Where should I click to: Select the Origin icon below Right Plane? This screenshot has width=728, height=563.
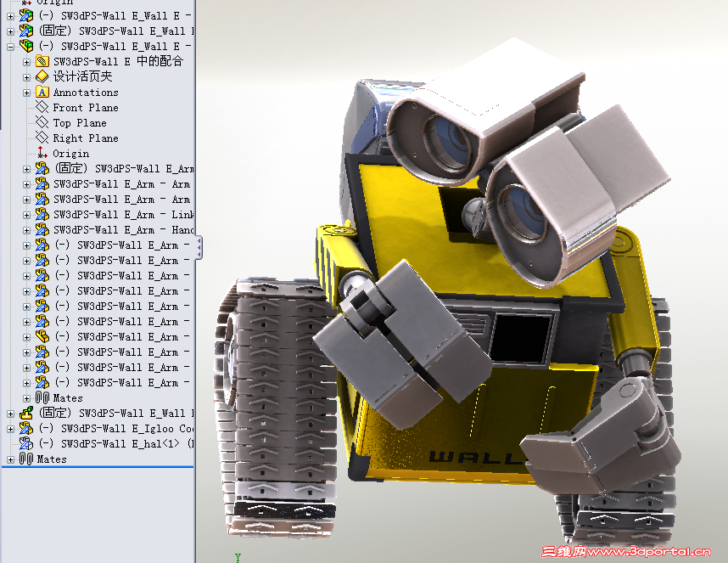[x=42, y=153]
